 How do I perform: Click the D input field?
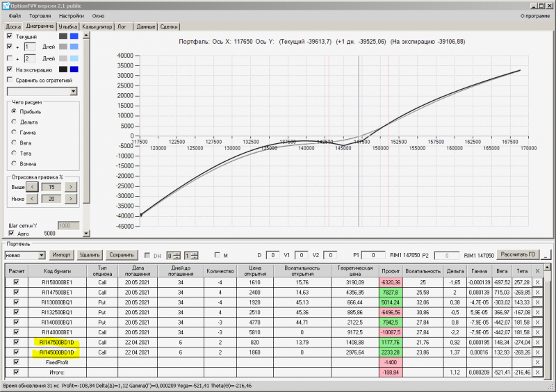pyautogui.click(x=272, y=255)
